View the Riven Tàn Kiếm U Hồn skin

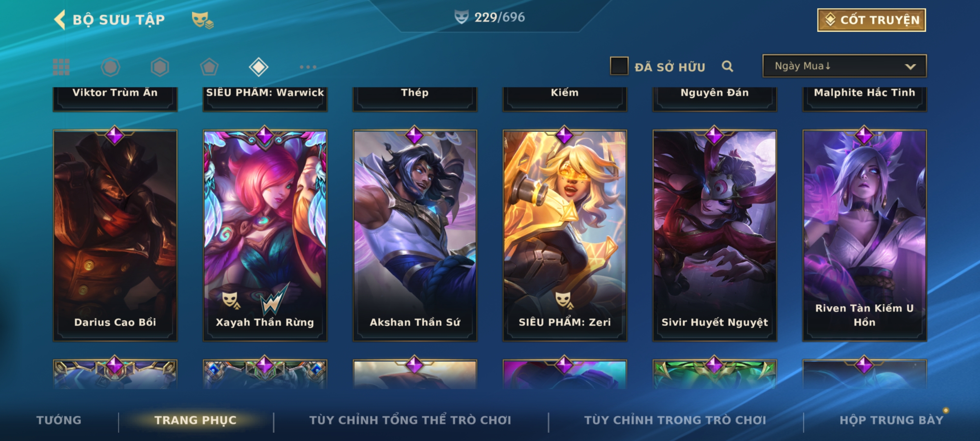[864, 235]
